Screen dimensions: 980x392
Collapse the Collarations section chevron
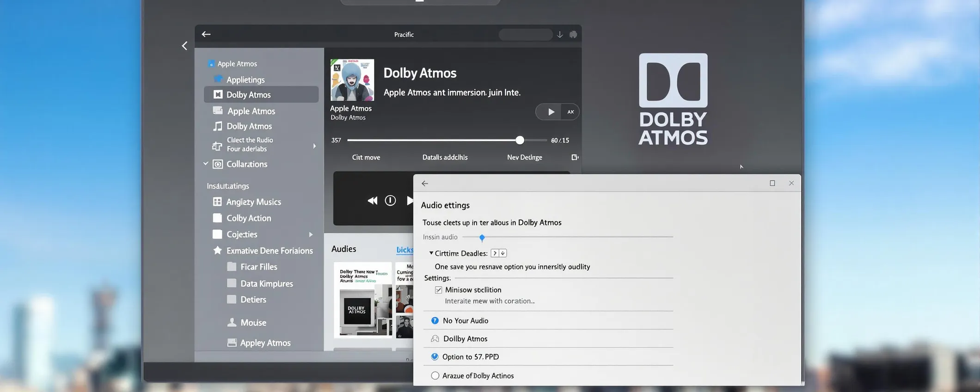pyautogui.click(x=206, y=164)
